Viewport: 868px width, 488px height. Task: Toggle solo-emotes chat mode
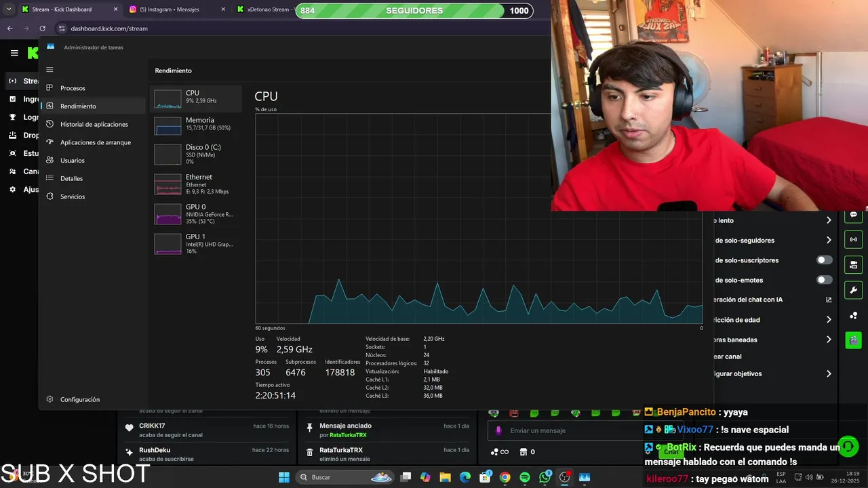click(x=825, y=280)
